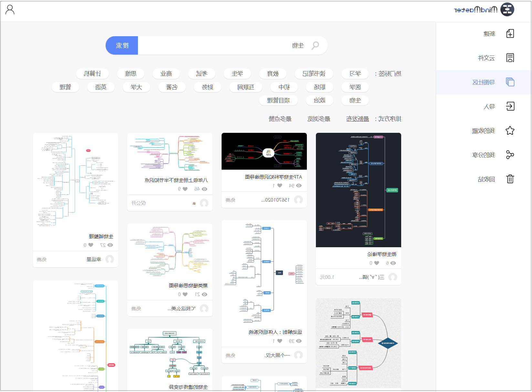
Task: Open the 运动解剖 mind map thumbnail
Action: pos(264,273)
